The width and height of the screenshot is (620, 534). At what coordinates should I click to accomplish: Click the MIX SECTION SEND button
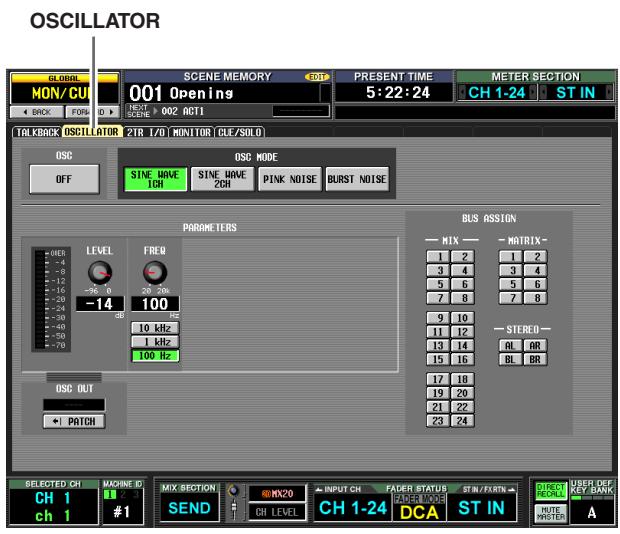pyautogui.click(x=189, y=508)
